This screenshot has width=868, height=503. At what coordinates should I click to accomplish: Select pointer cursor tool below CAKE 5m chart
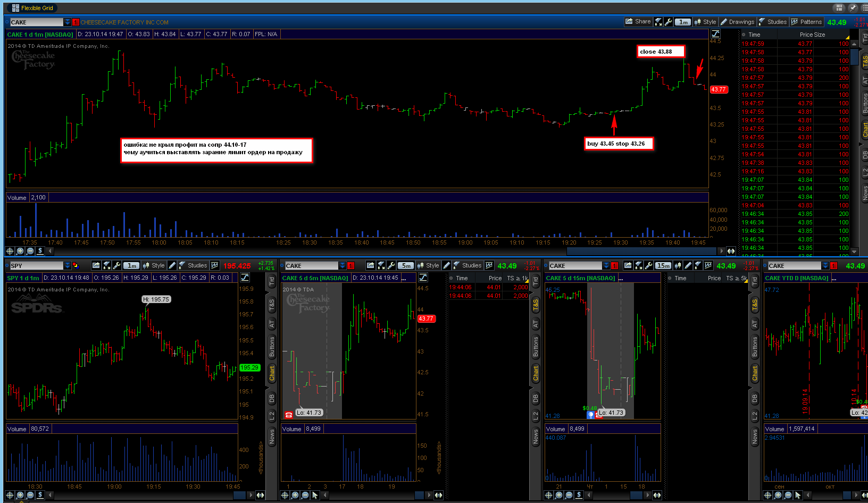coord(315,495)
